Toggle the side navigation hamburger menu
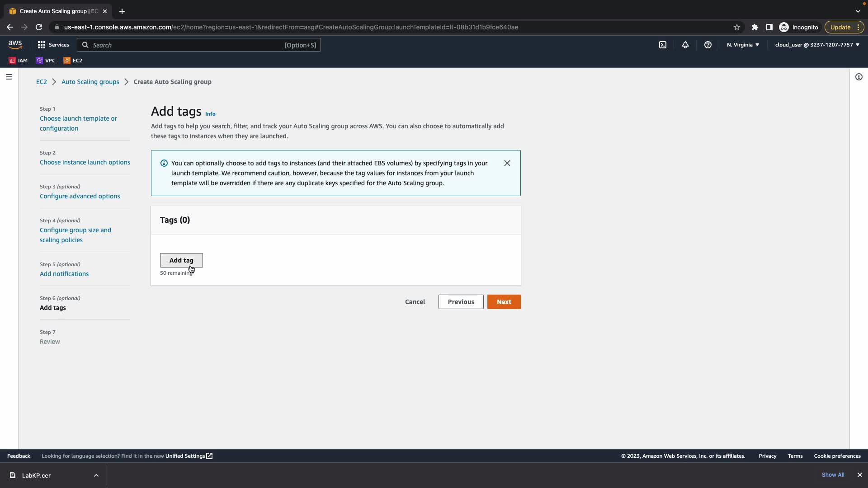This screenshot has width=868, height=488. (9, 77)
